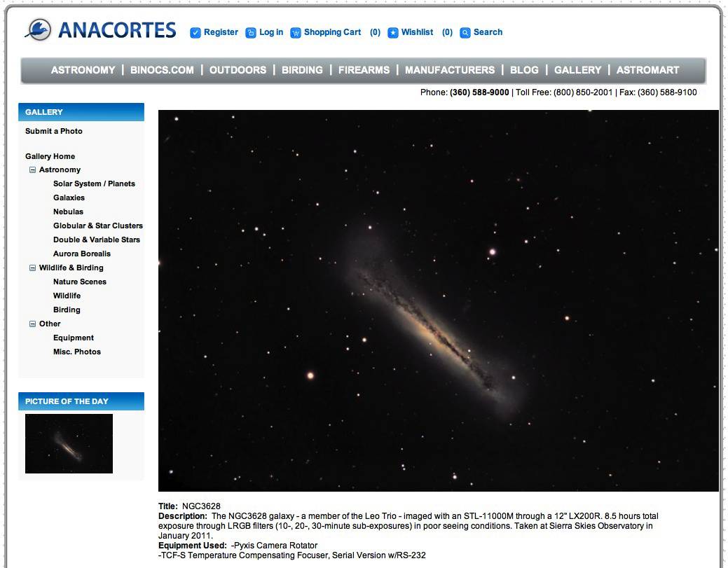Open the Globular & Star Clusters category
The height and width of the screenshot is (568, 728).
click(x=98, y=226)
